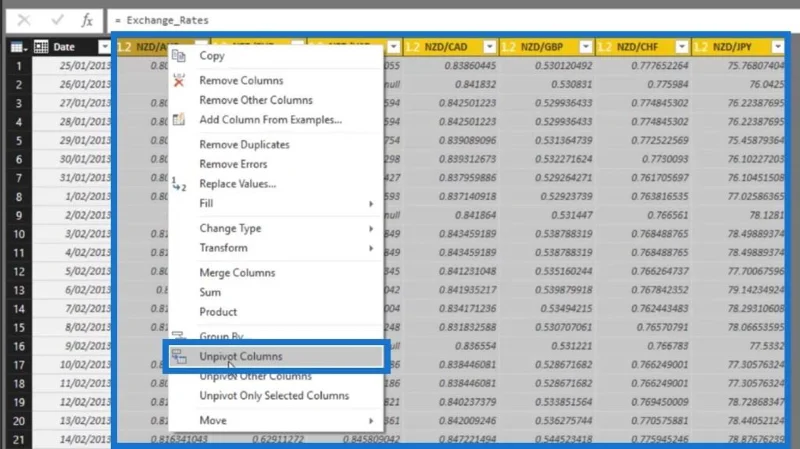
Task: Click the Exchange_Rates formula input field
Action: pyautogui.click(x=452, y=20)
